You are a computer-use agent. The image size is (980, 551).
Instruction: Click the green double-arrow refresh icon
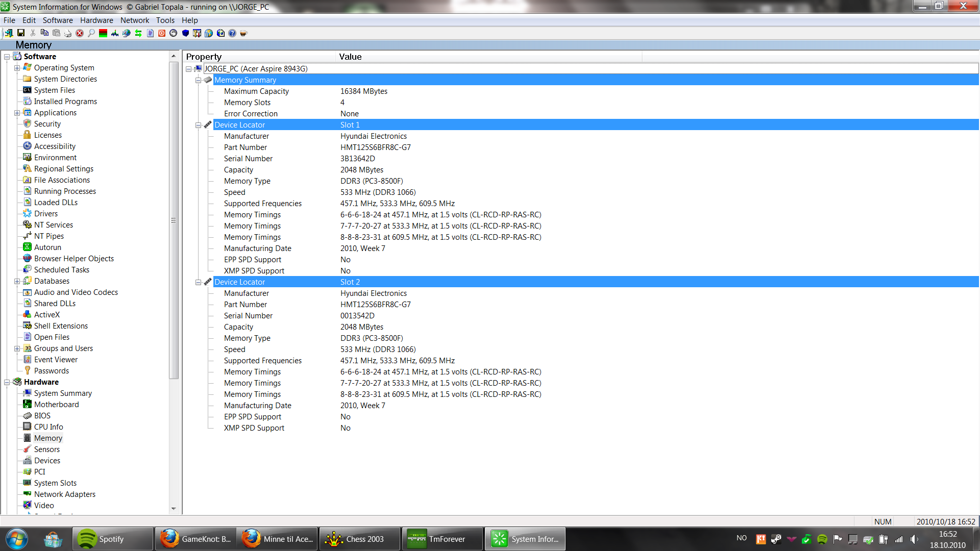point(138,33)
